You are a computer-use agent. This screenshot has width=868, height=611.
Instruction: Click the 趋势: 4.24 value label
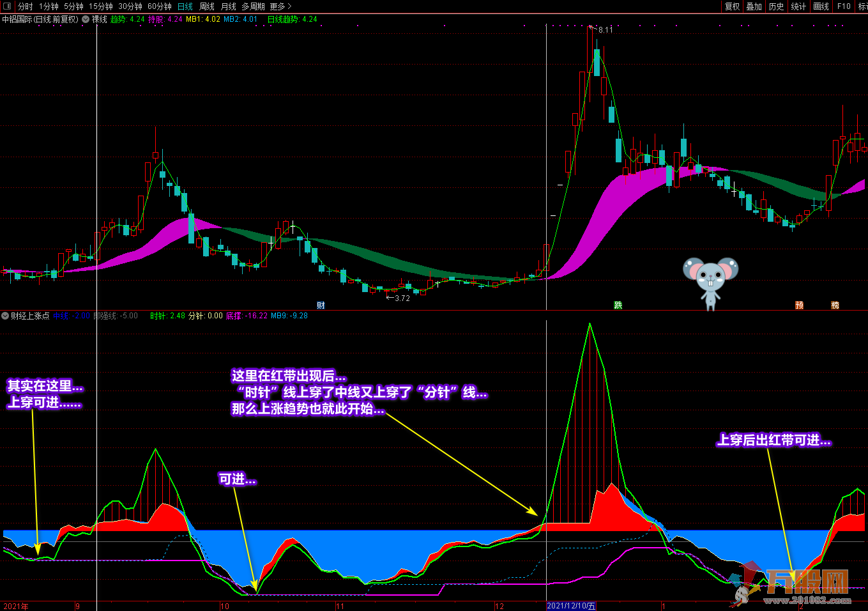click(x=128, y=19)
